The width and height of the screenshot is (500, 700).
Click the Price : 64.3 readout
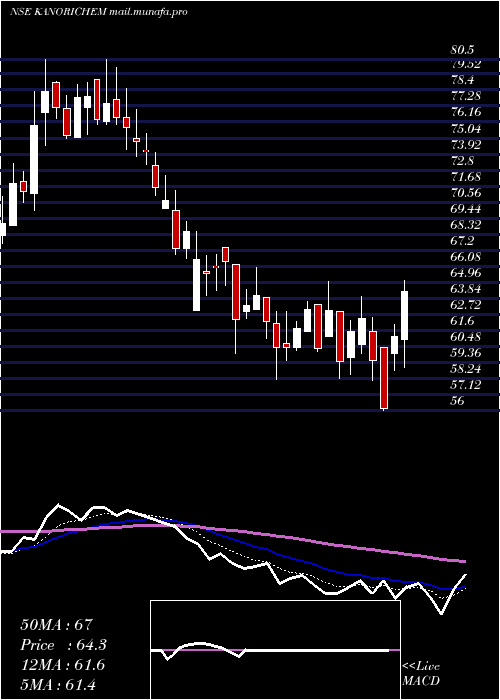pos(64,645)
